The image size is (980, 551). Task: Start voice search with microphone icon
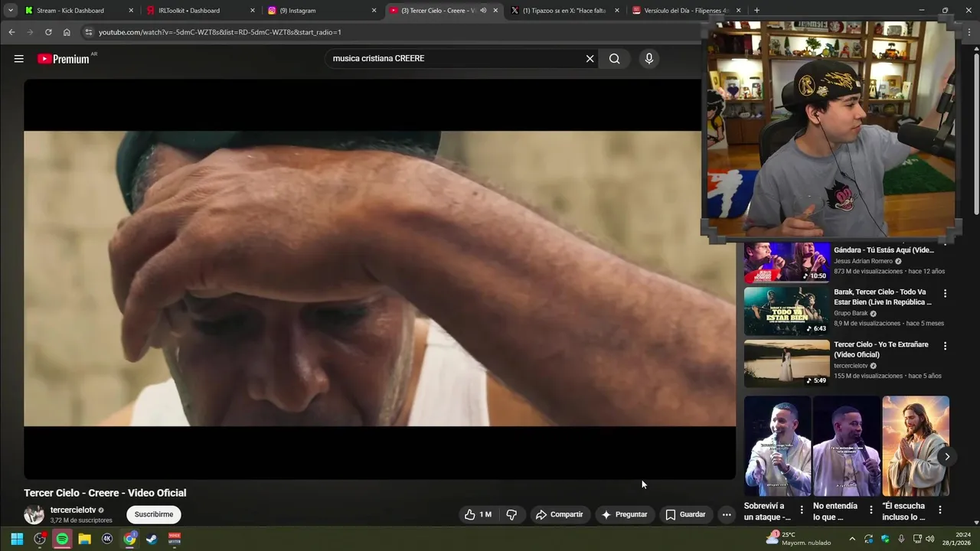point(648,59)
